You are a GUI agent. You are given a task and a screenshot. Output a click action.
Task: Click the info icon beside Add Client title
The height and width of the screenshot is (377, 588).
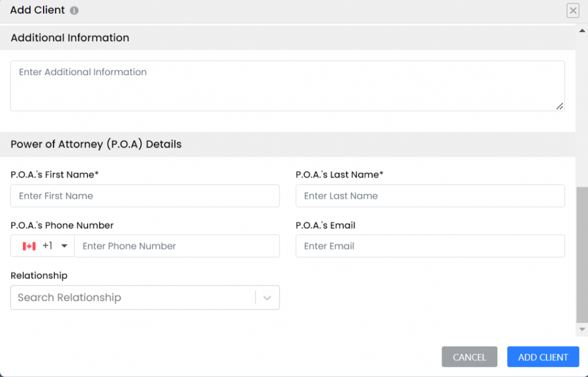[x=73, y=10]
